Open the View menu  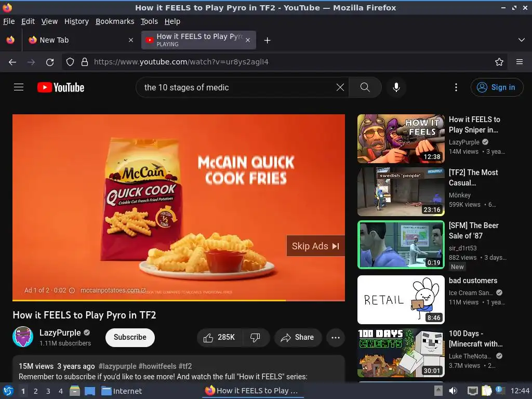coord(49,21)
